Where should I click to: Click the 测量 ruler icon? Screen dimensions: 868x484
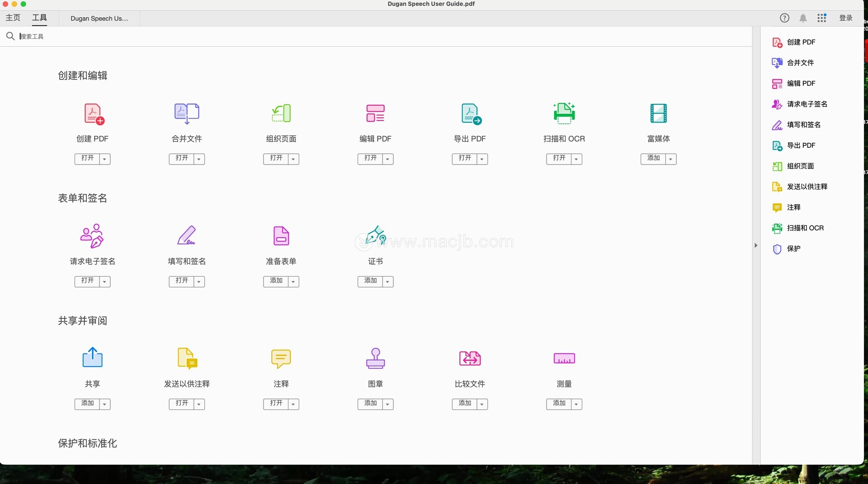pos(564,358)
